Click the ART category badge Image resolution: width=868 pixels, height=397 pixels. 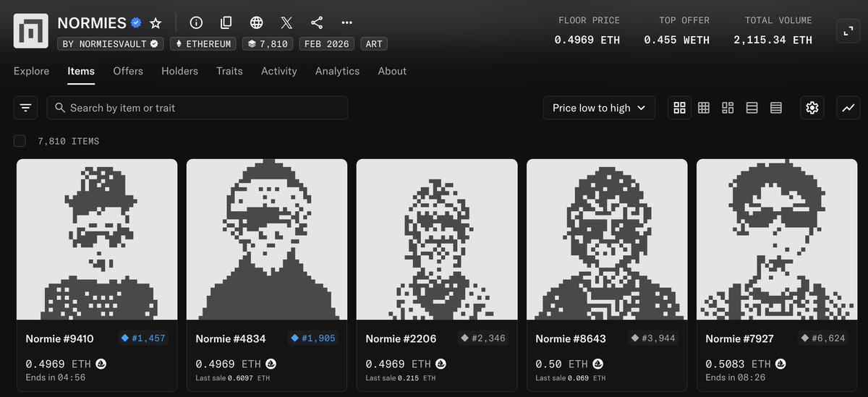tap(374, 44)
